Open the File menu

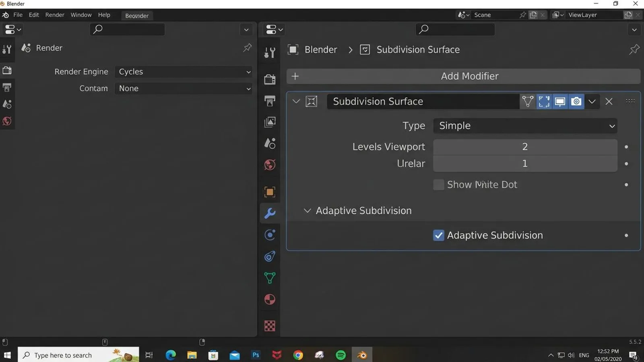click(18, 15)
